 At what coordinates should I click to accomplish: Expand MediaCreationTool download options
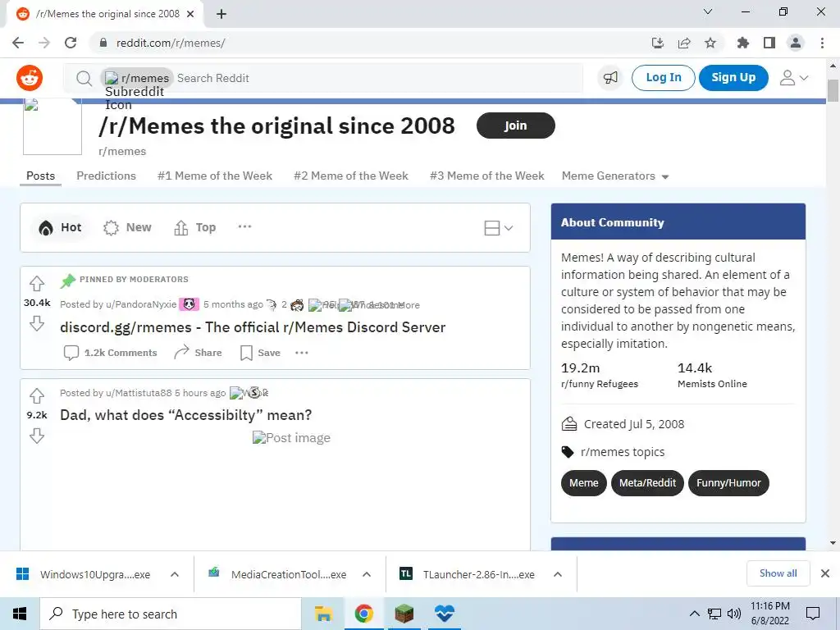tap(367, 574)
